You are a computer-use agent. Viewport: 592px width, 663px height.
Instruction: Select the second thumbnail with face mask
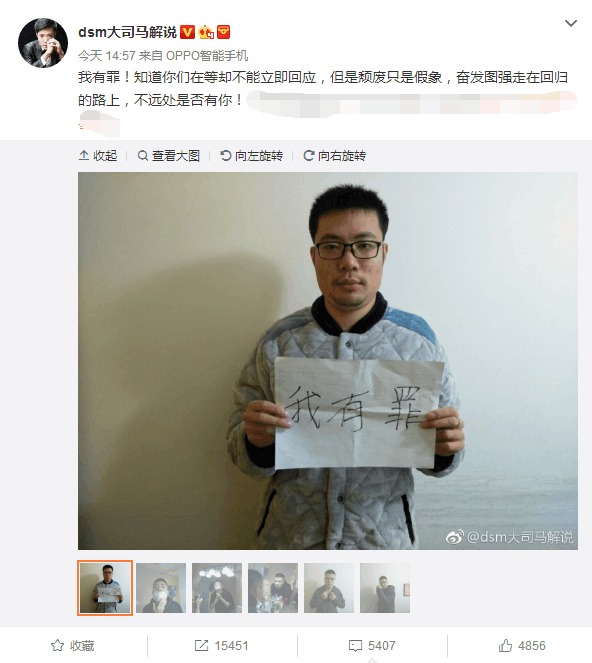click(x=161, y=588)
